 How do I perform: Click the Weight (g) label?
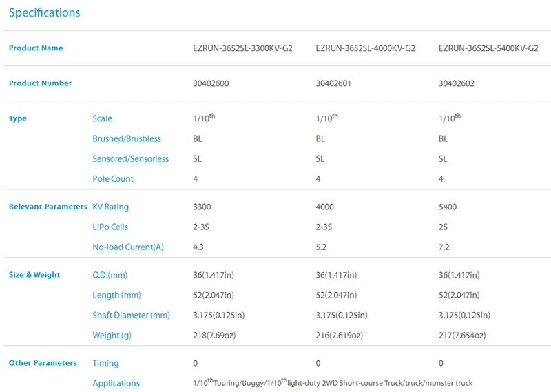point(112,335)
